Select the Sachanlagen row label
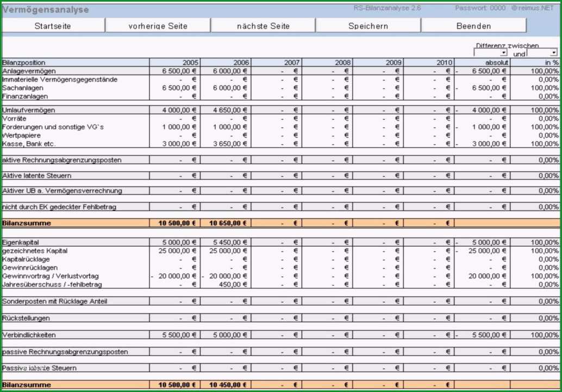This screenshot has height=392, width=562. (23, 88)
